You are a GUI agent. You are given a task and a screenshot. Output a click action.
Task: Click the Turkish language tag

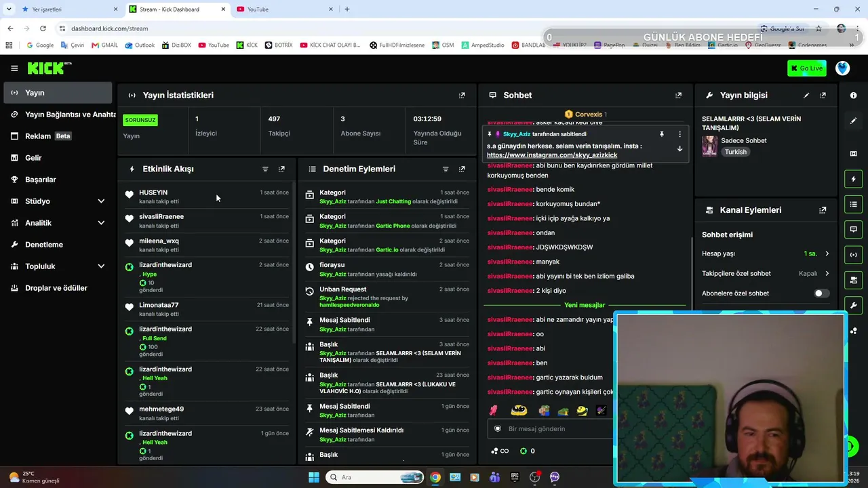pyautogui.click(x=736, y=152)
